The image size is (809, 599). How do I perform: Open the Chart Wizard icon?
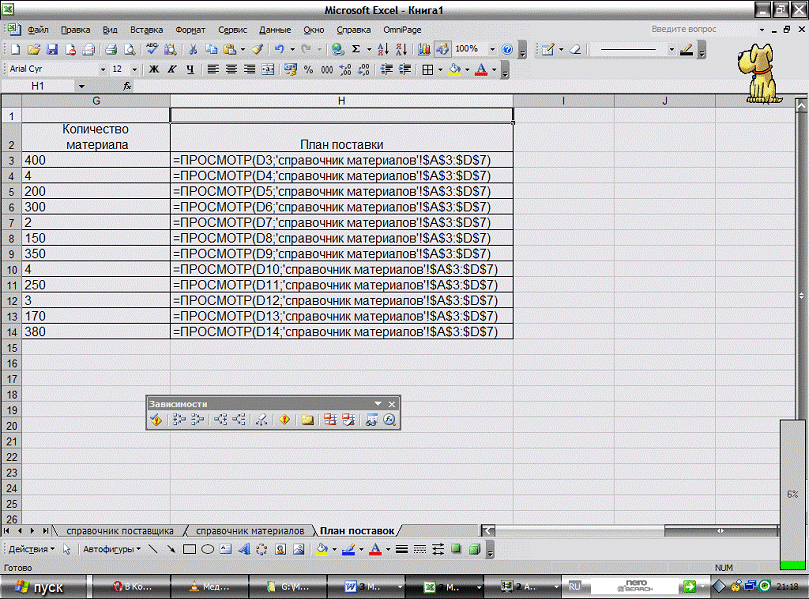tap(424, 48)
